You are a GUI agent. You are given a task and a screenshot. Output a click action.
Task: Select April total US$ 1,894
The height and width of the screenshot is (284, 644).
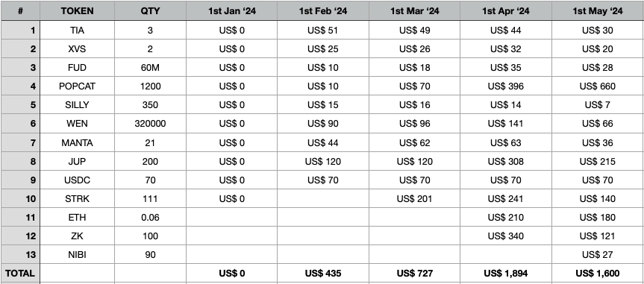(506, 274)
